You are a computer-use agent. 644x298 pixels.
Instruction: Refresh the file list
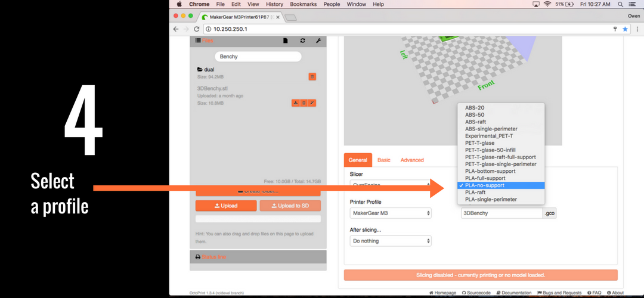tap(302, 41)
